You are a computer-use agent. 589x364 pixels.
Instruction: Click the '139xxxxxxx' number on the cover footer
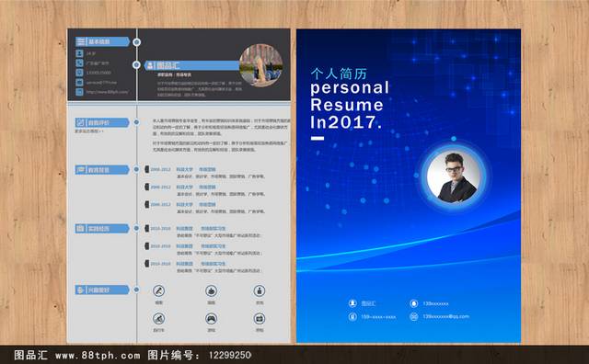click(435, 303)
